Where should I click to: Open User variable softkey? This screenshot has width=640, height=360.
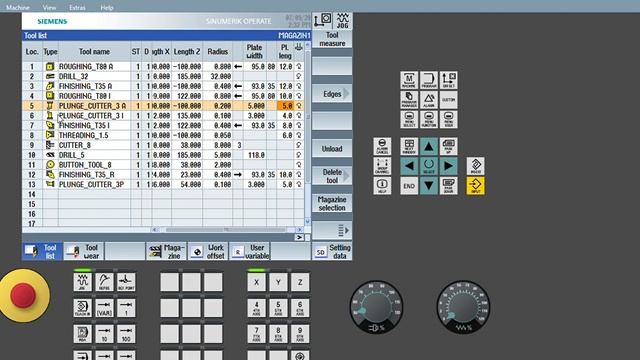pyautogui.click(x=250, y=251)
